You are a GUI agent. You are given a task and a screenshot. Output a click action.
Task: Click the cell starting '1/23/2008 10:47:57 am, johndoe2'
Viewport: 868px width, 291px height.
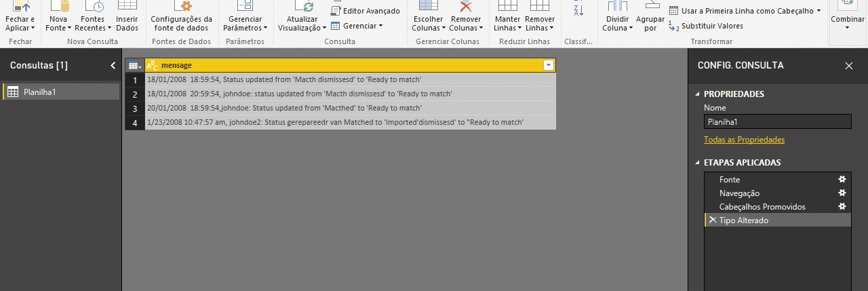(351, 123)
